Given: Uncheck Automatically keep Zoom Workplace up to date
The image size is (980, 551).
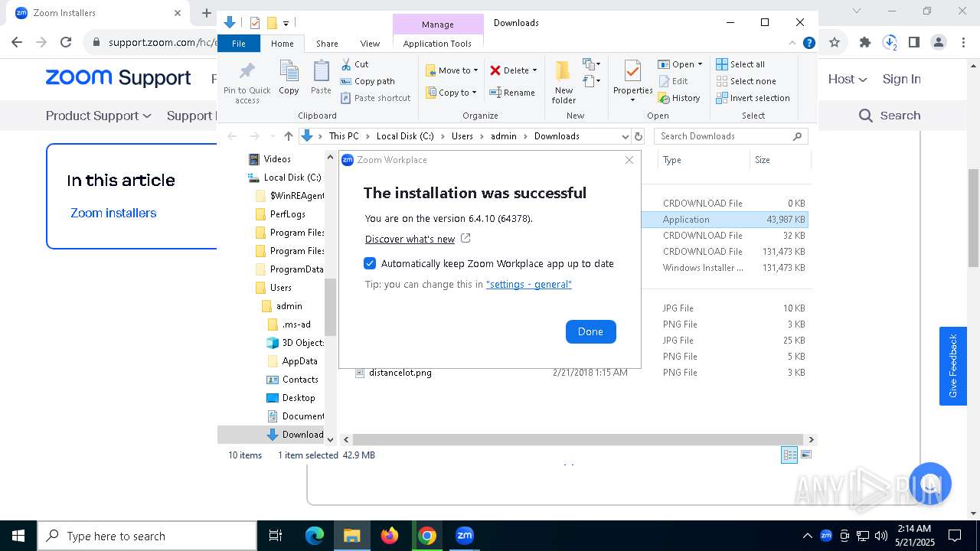Looking at the screenshot, I should tap(370, 263).
